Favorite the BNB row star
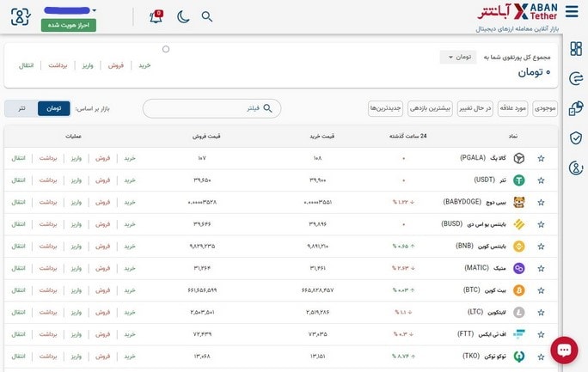 pyautogui.click(x=541, y=247)
